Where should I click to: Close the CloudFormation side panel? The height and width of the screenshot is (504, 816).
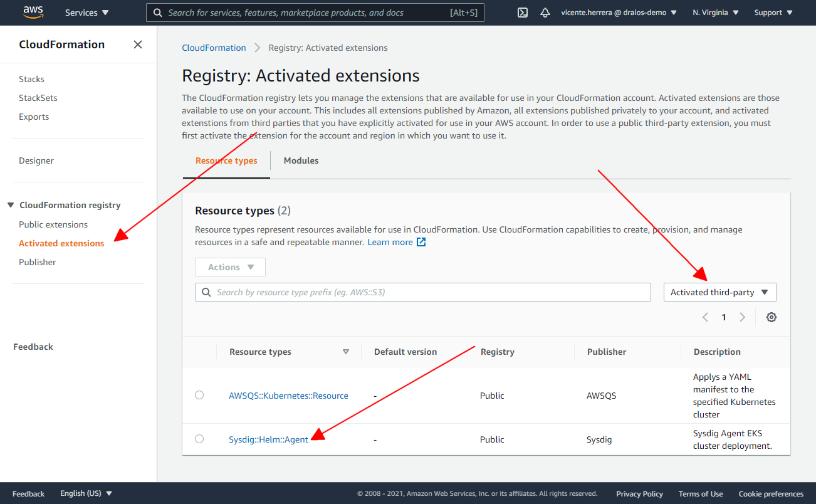coord(138,45)
